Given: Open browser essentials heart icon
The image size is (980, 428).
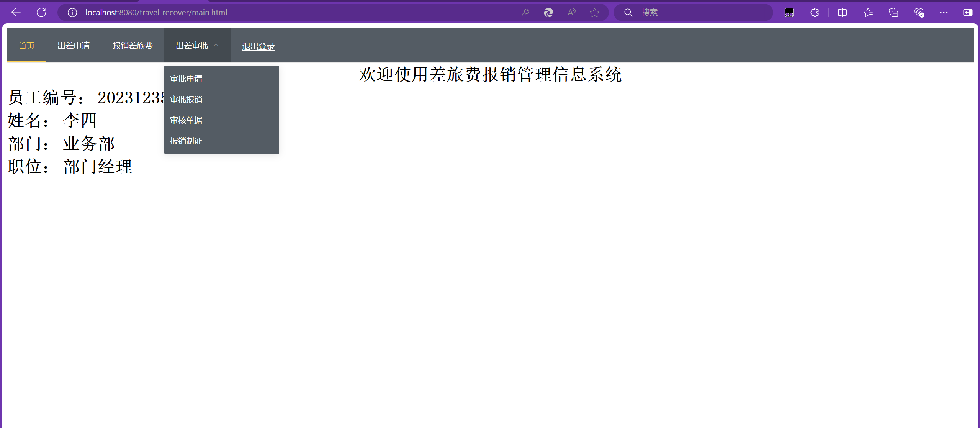Looking at the screenshot, I should 919,13.
